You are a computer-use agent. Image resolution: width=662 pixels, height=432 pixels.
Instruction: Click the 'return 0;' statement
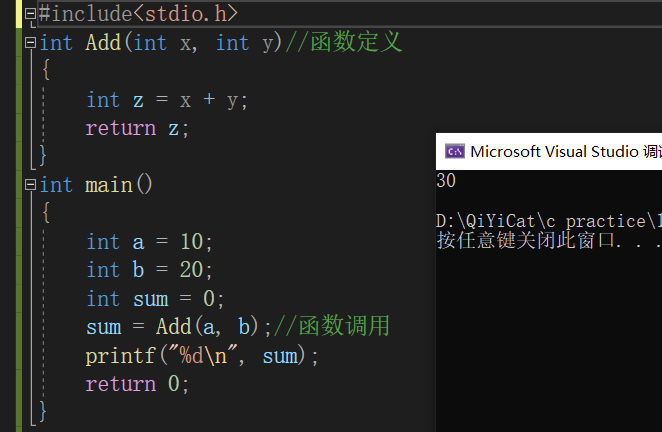click(x=137, y=384)
